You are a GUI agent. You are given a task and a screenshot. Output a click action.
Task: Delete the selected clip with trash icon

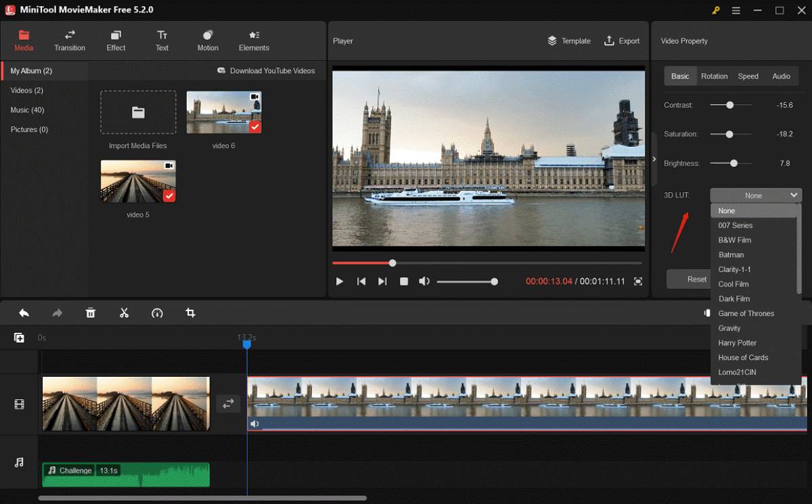[x=90, y=313]
